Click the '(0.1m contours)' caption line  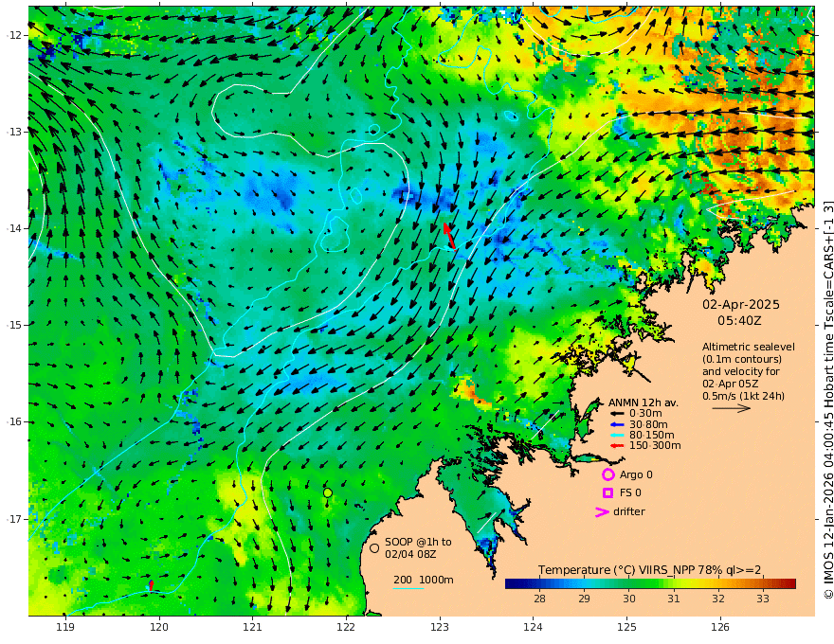point(742,359)
